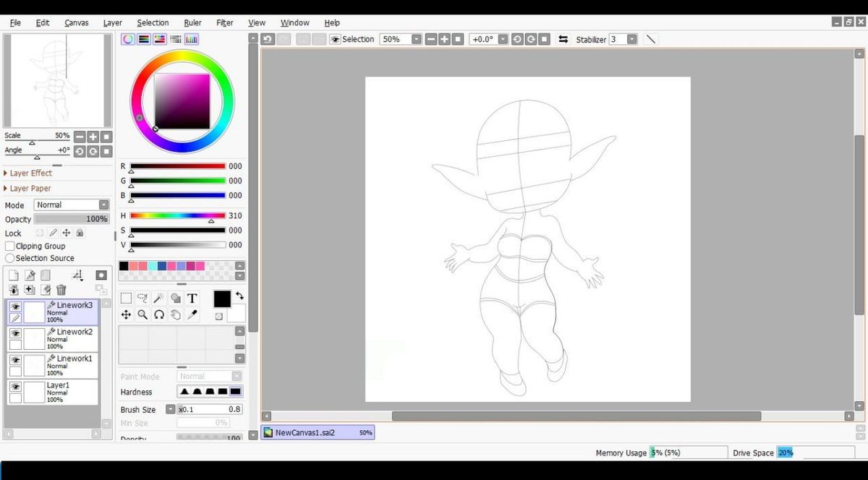Image resolution: width=868 pixels, height=480 pixels.
Task: Flip canvas view horizontally icon
Action: 563,39
